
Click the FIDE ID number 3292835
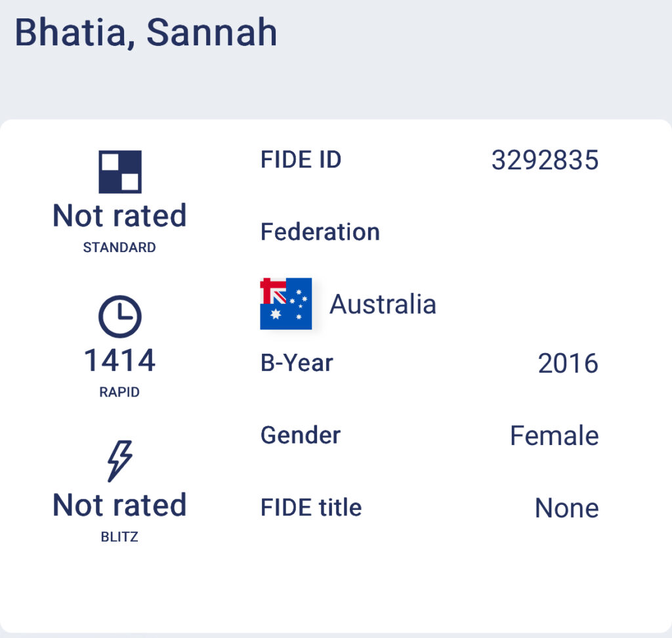pos(545,160)
